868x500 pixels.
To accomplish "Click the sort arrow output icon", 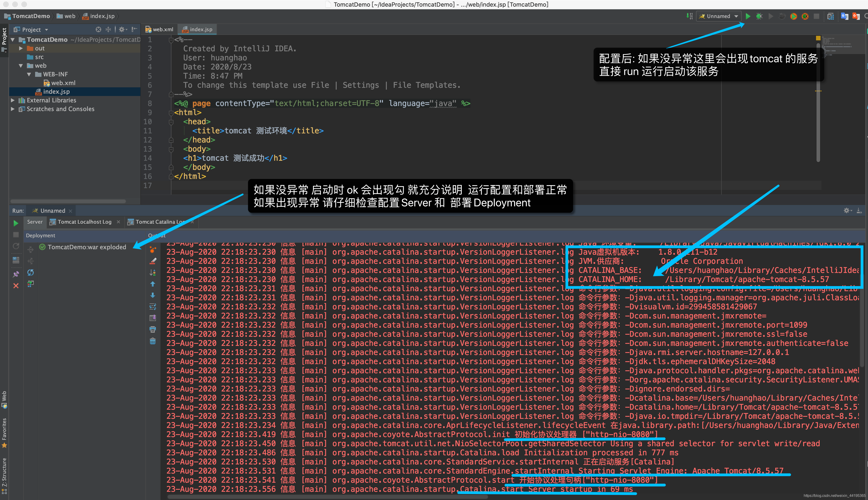I will [x=153, y=272].
